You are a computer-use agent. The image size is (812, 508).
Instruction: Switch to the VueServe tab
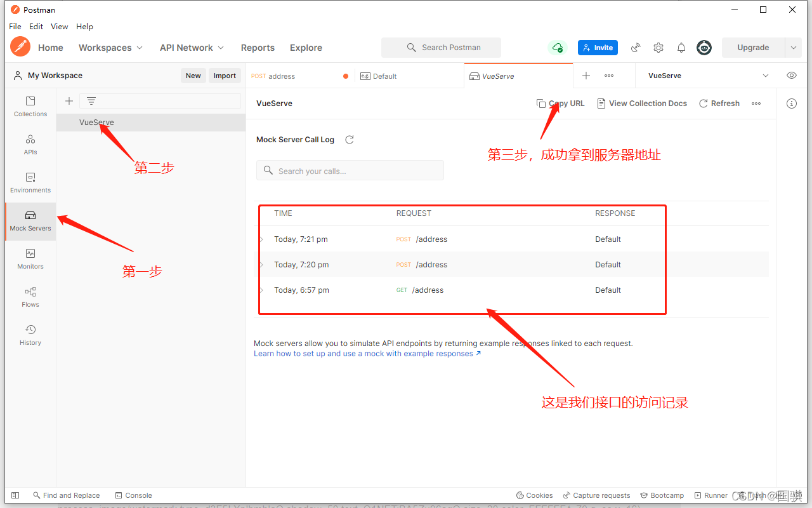click(518, 76)
